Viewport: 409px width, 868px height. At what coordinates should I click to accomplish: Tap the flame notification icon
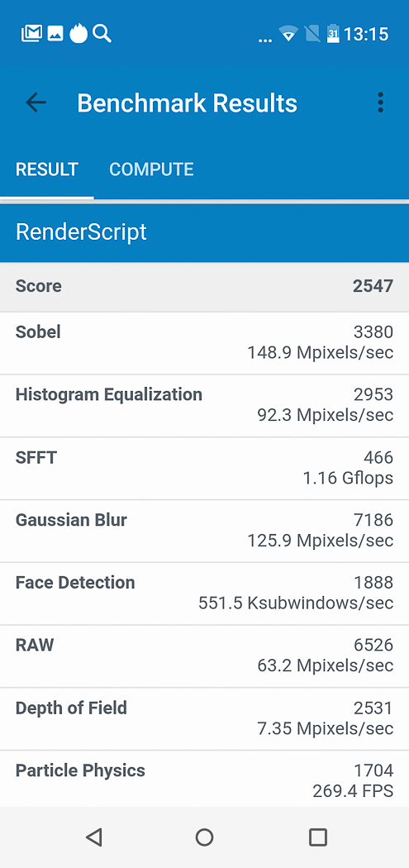78,34
